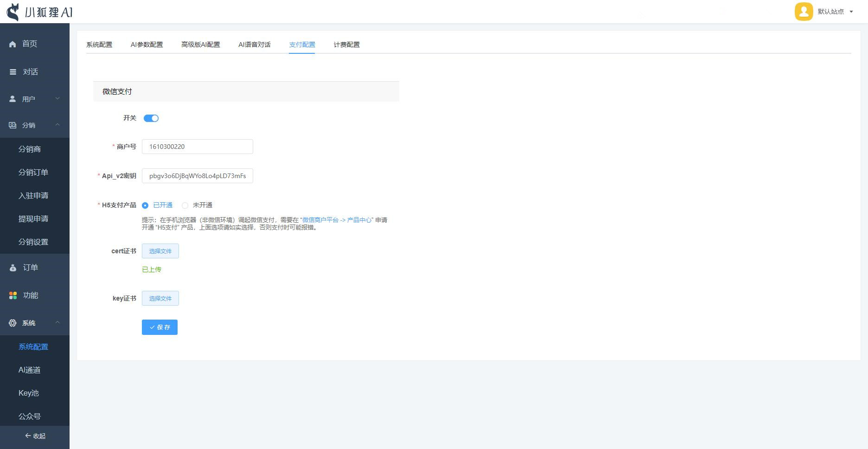Click the home icon in the sidebar
Screen dimensions: 868x449
tap(13, 44)
